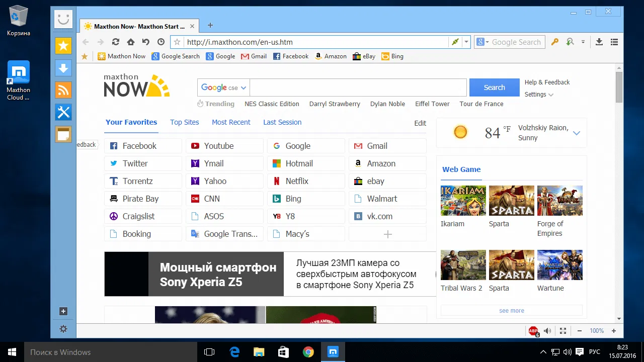Viewport: 644px width, 362px height.
Task: Mute page audio with the speaker icon
Action: tap(547, 331)
